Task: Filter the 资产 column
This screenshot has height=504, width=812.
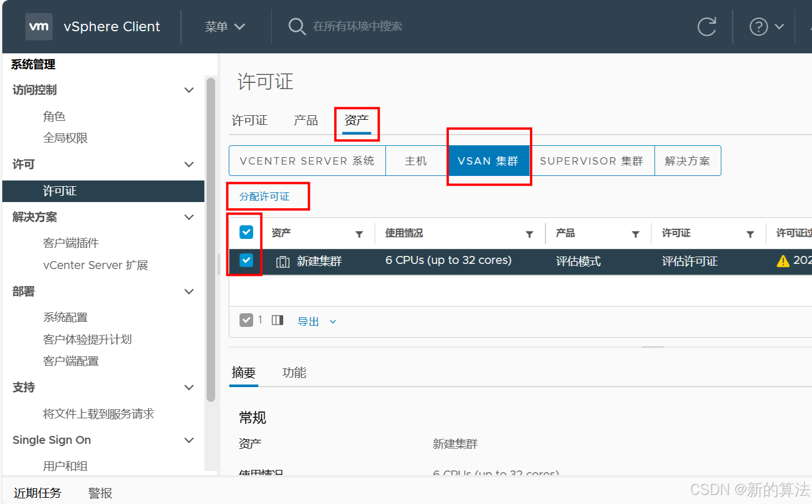Action: tap(359, 234)
